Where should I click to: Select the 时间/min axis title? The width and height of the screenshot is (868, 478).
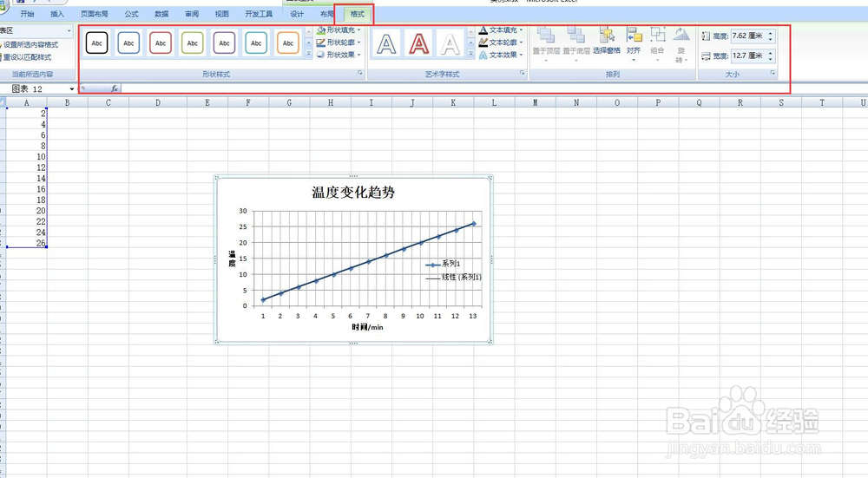[367, 327]
